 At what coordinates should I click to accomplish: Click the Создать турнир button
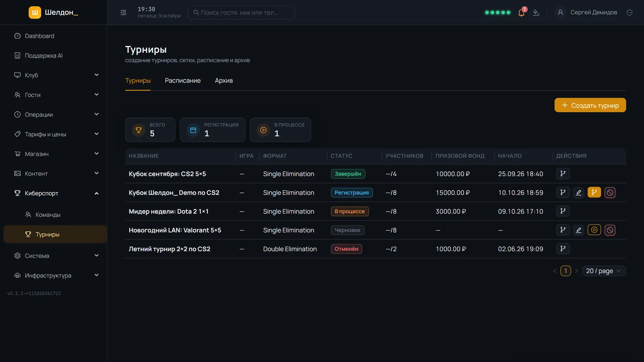tap(590, 105)
